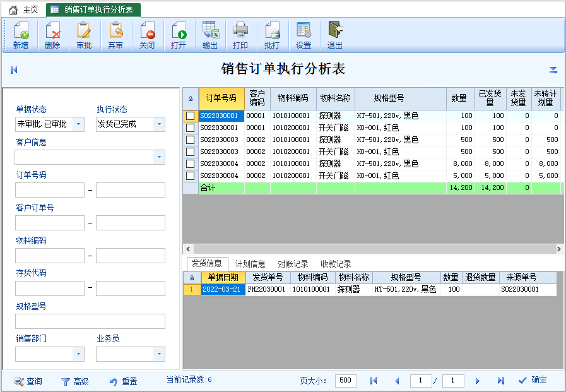Switch to the 主页 tab
566x392 pixels.
[24, 9]
